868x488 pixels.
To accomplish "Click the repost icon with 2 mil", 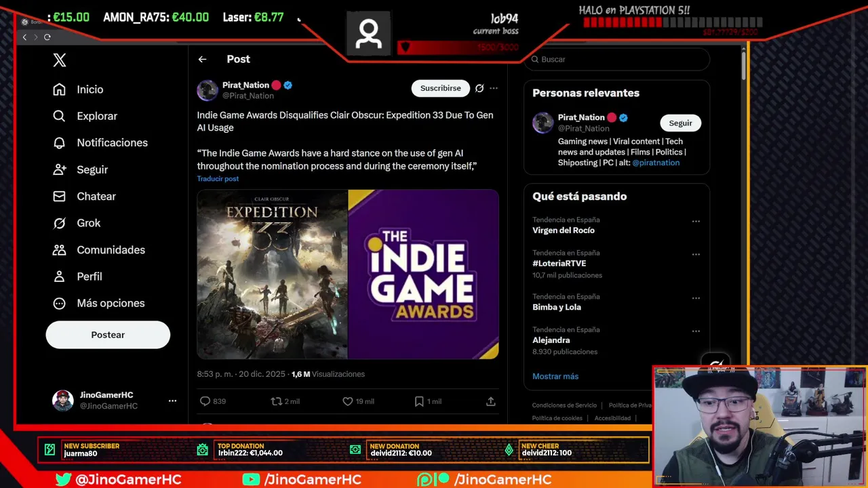I will tap(276, 401).
